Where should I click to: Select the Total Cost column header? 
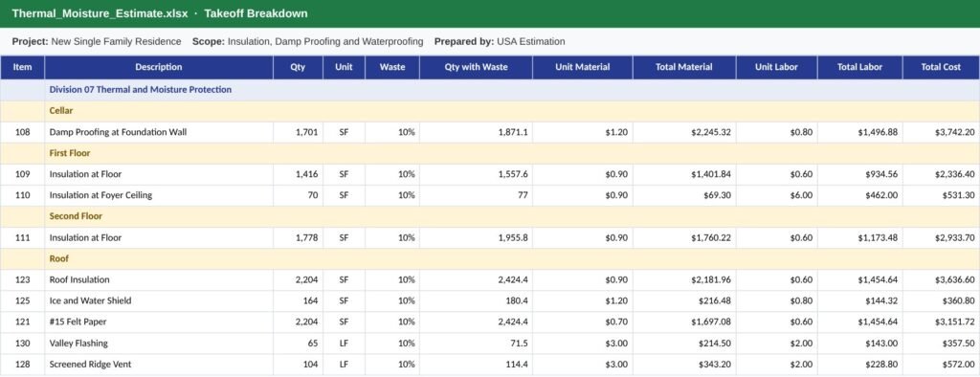tap(942, 68)
